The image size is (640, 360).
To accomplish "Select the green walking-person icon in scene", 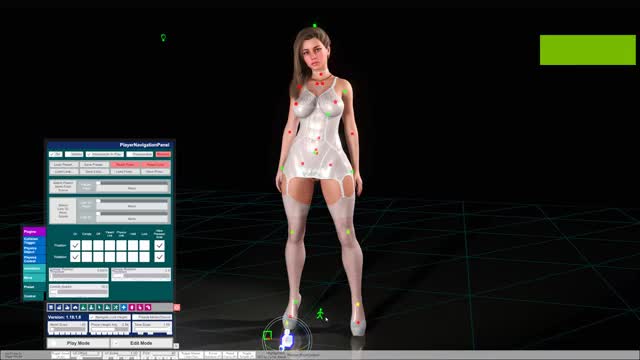I will [x=320, y=313].
